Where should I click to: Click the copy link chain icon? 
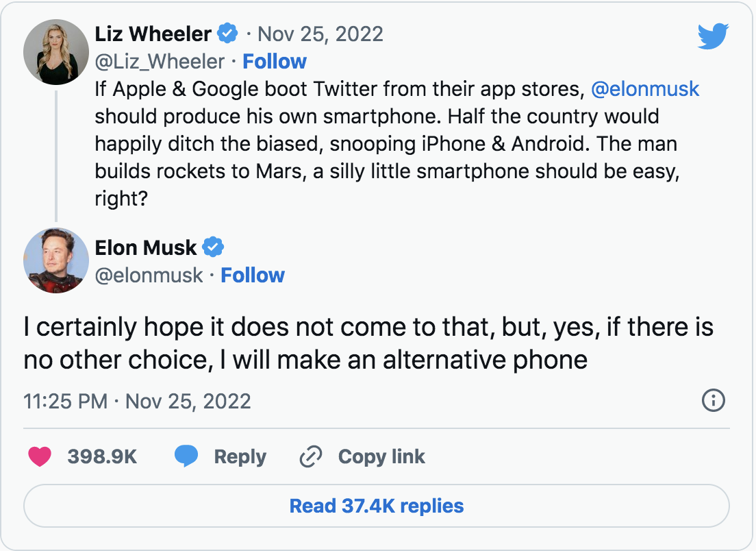(311, 457)
